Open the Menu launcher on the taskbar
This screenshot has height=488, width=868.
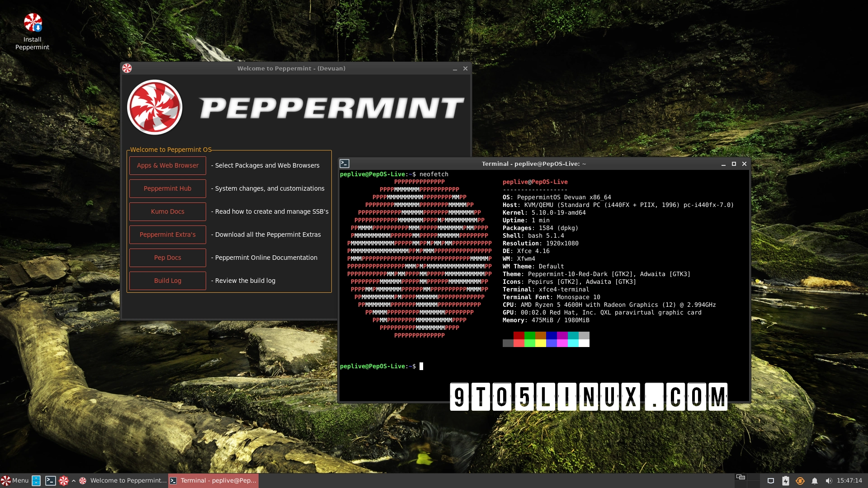tap(14, 481)
